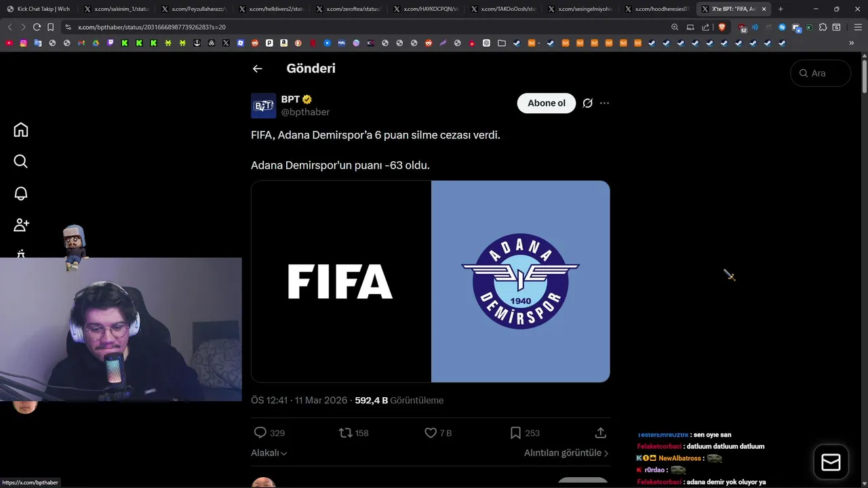Image resolution: width=868 pixels, height=488 pixels.
Task: Close the active X'te BPT tab
Action: [x=764, y=9]
